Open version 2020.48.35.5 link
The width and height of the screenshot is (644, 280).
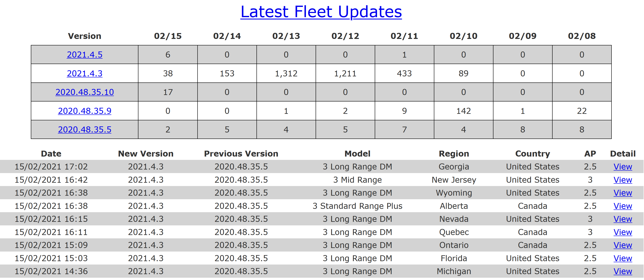pyautogui.click(x=85, y=130)
